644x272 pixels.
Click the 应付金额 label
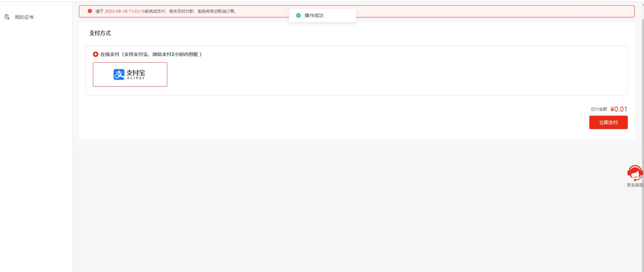(599, 109)
